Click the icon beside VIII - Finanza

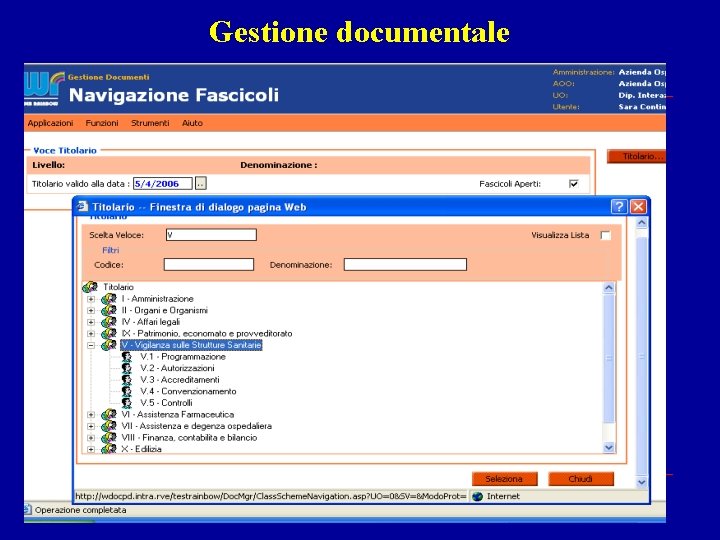(109, 438)
